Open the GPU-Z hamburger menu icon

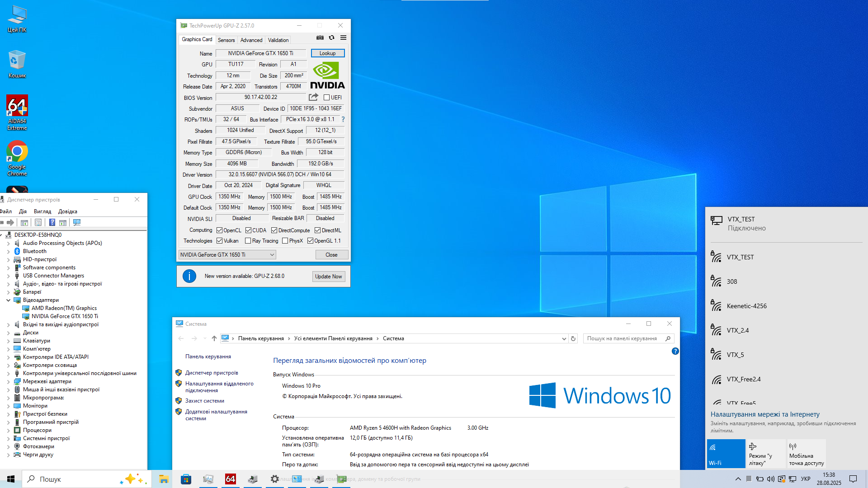coord(344,38)
